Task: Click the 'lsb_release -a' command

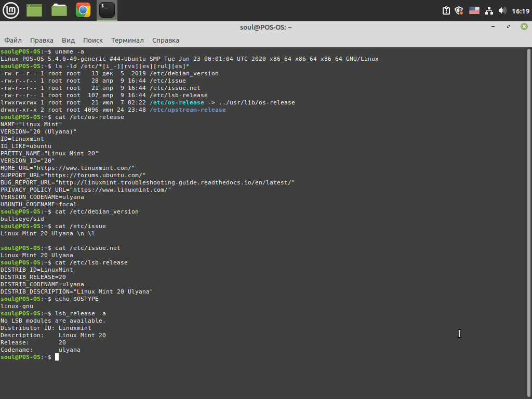Action: tap(81, 313)
